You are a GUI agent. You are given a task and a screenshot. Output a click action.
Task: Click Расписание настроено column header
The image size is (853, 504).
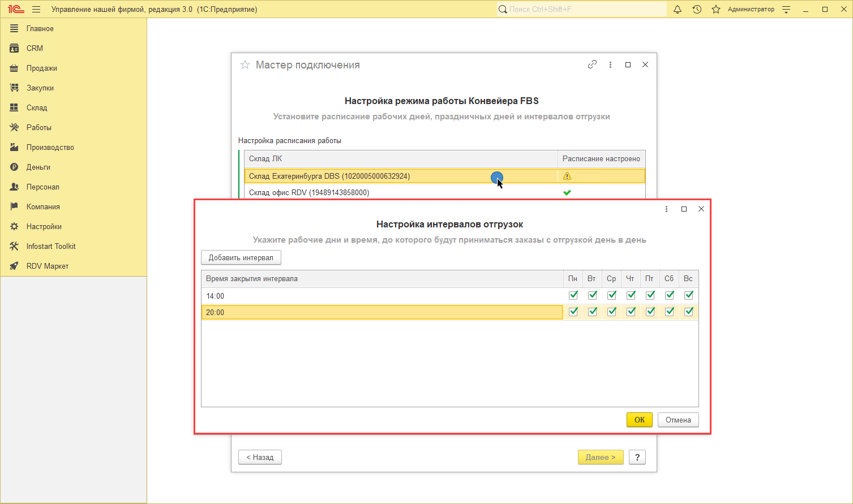click(x=602, y=159)
